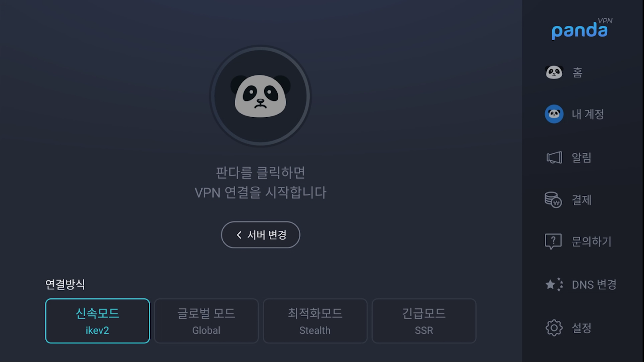Click the PandaVPN logo
Screen dimensions: 644x362
click(x=582, y=29)
